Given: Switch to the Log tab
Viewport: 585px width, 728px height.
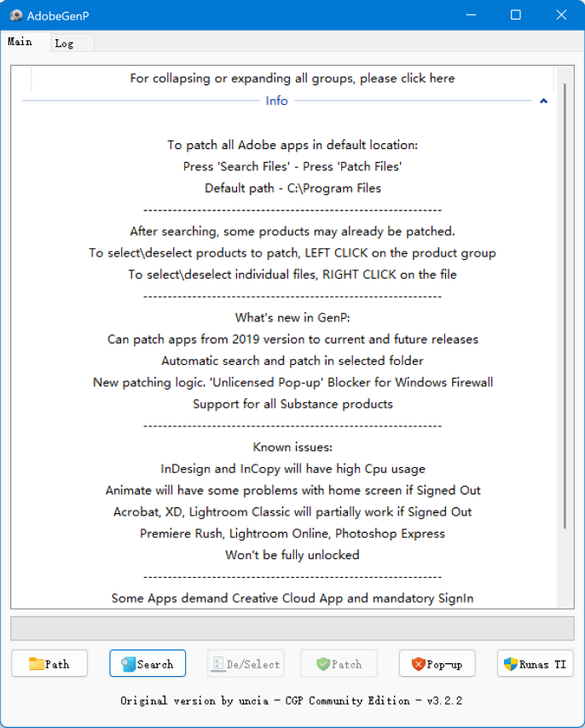Looking at the screenshot, I should point(64,43).
